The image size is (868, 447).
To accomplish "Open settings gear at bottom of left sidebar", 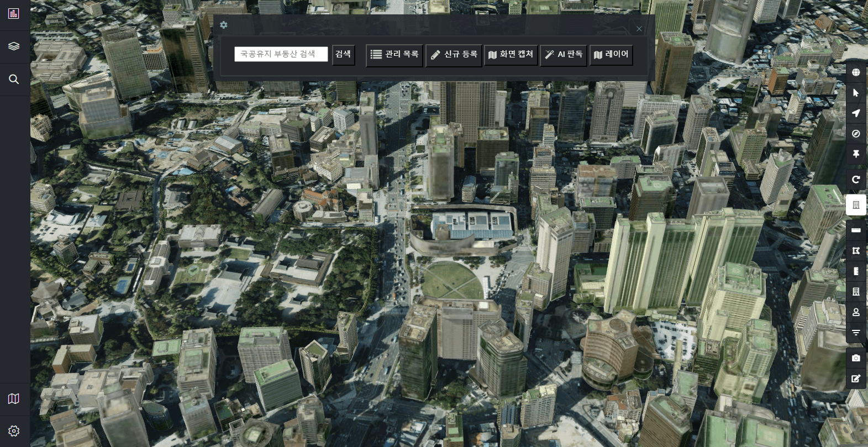I will [x=14, y=431].
